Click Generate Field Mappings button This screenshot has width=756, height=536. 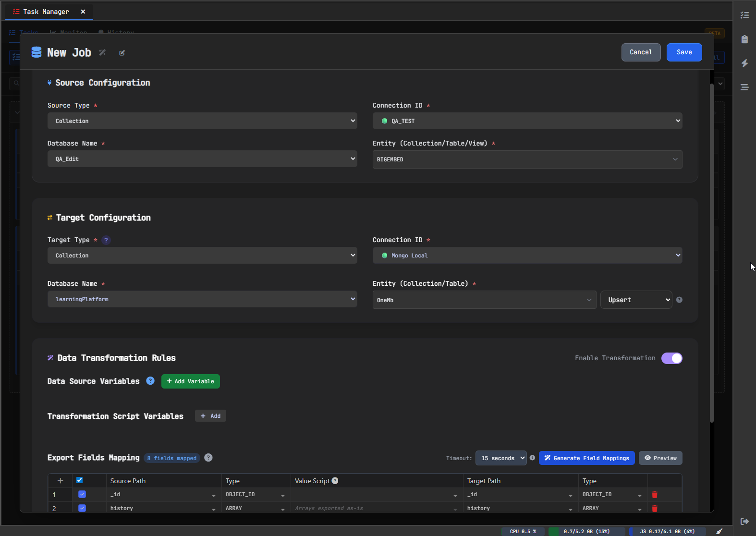pyautogui.click(x=587, y=458)
